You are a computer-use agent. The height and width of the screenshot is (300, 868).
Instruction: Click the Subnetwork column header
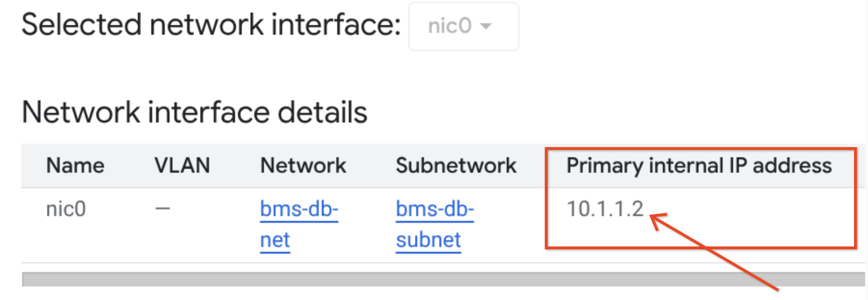[x=456, y=165]
